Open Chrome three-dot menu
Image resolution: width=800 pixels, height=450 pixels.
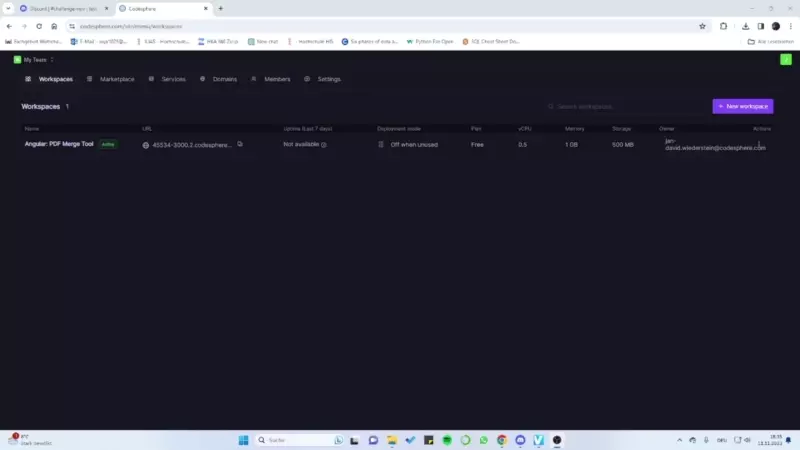(790, 26)
